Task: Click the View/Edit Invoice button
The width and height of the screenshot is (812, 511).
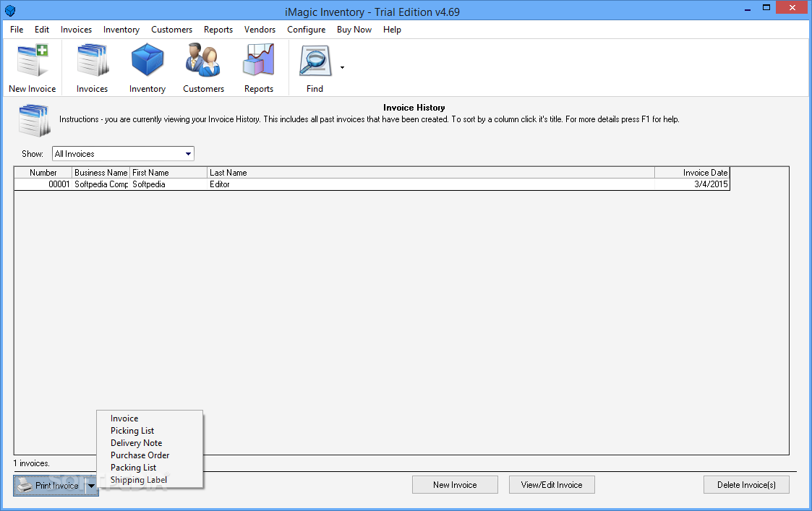Action: 552,485
